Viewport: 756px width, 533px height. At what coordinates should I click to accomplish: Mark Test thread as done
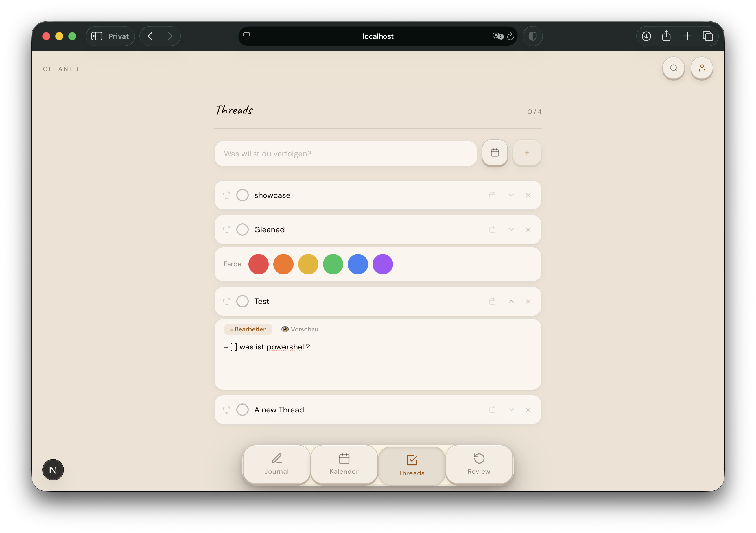(242, 301)
